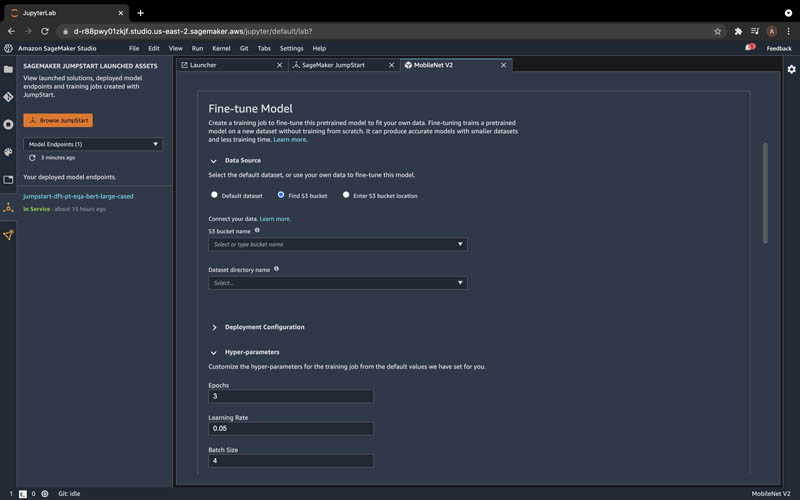Choose Enter S3 bucket location option
Image resolution: width=800 pixels, height=500 pixels.
[346, 195]
